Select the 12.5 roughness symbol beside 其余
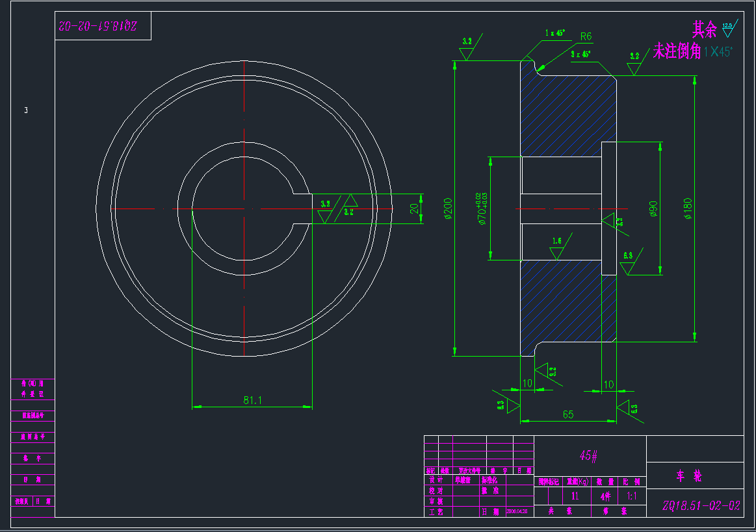 coord(727,27)
